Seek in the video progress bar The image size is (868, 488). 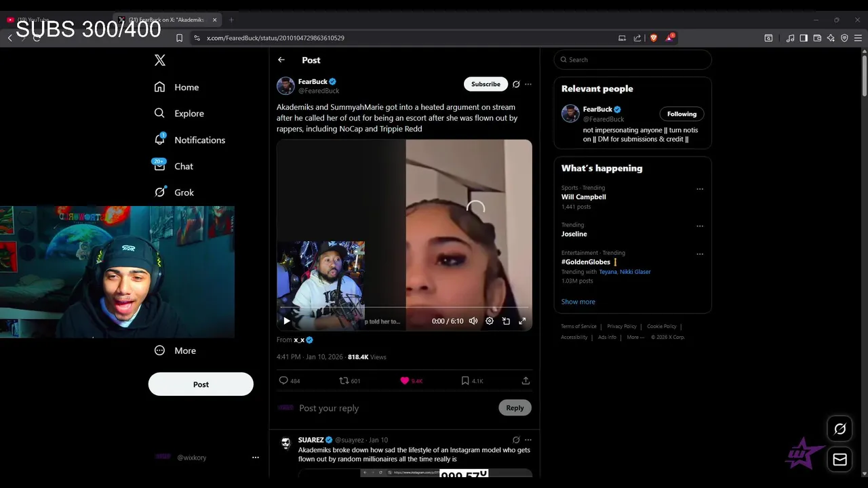pos(404,308)
